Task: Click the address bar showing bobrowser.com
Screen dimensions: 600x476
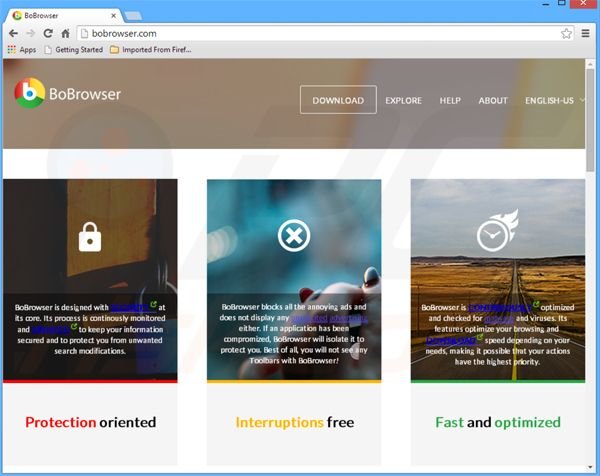Action: [323, 34]
